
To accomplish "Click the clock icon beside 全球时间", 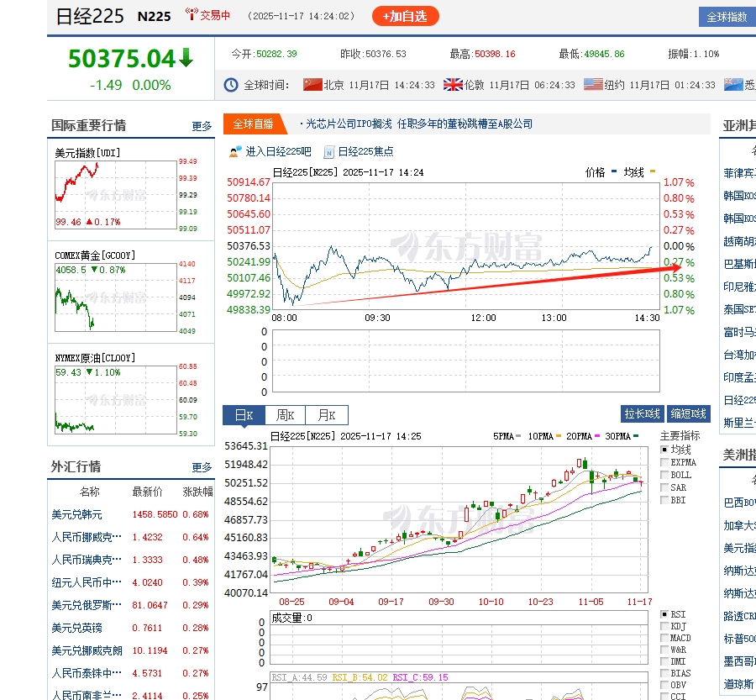I will 231,85.
